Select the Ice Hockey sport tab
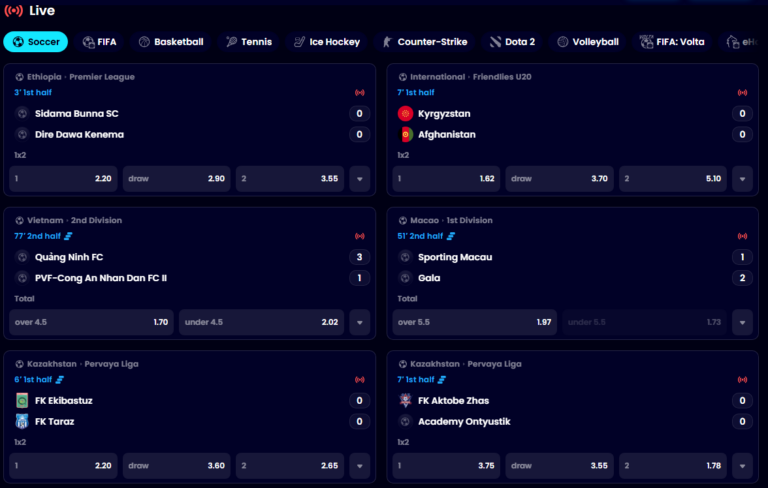 [x=327, y=42]
